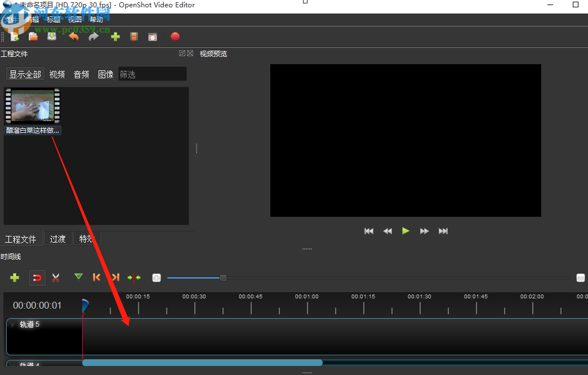Click the red Export Video button
Viewport: 588px width, 375px height.
pos(175,37)
